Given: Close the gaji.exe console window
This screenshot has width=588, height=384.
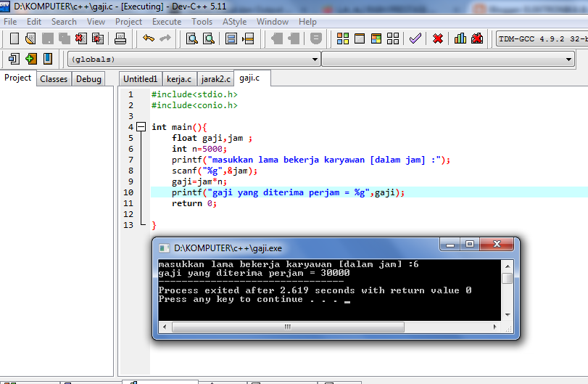Looking at the screenshot, I should click(497, 245).
